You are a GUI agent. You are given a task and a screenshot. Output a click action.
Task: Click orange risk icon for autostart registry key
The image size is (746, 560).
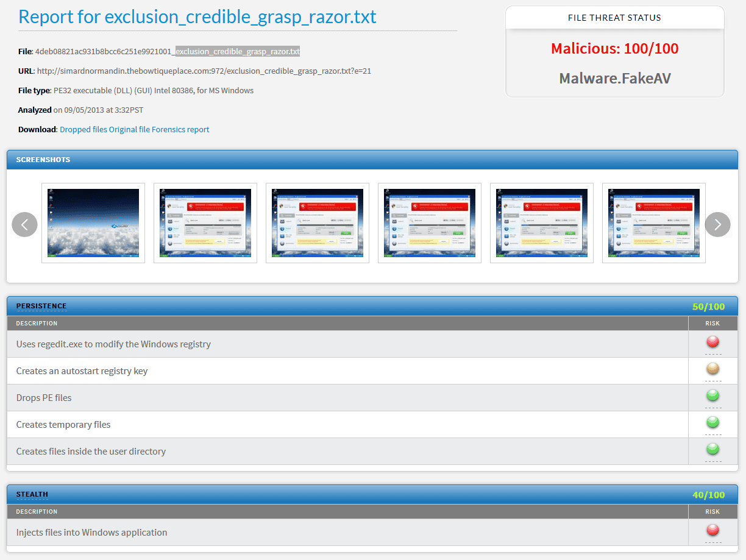(x=712, y=369)
